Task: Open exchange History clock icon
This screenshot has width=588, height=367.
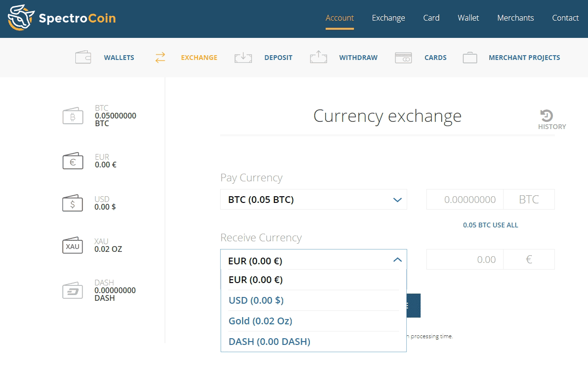Action: tap(547, 116)
